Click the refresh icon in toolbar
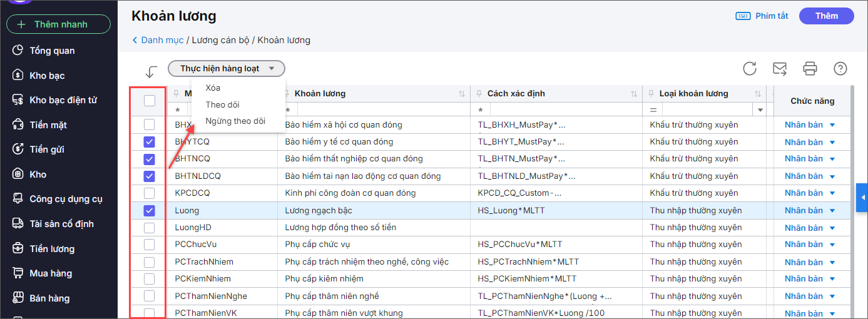The width and height of the screenshot is (868, 319). 750,69
